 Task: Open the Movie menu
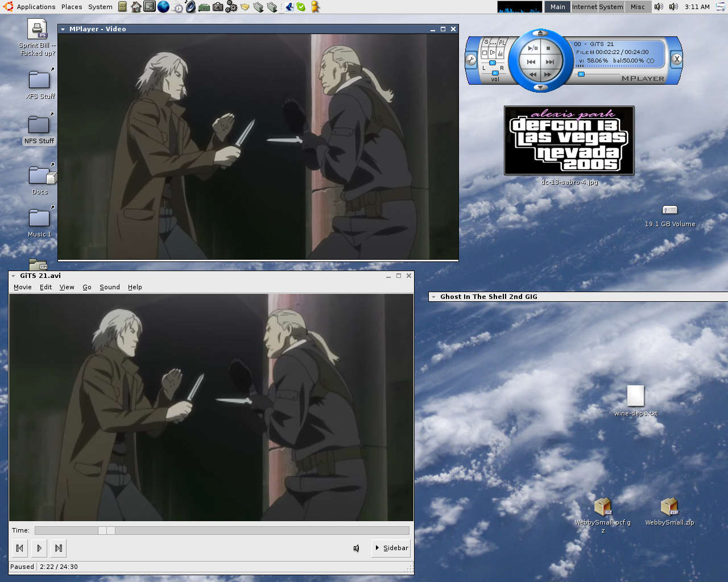[x=23, y=287]
